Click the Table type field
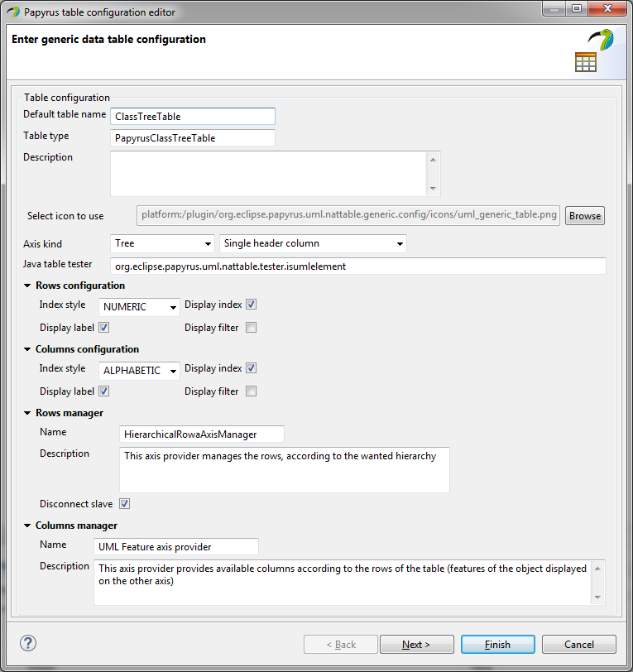633x672 pixels. click(x=193, y=138)
